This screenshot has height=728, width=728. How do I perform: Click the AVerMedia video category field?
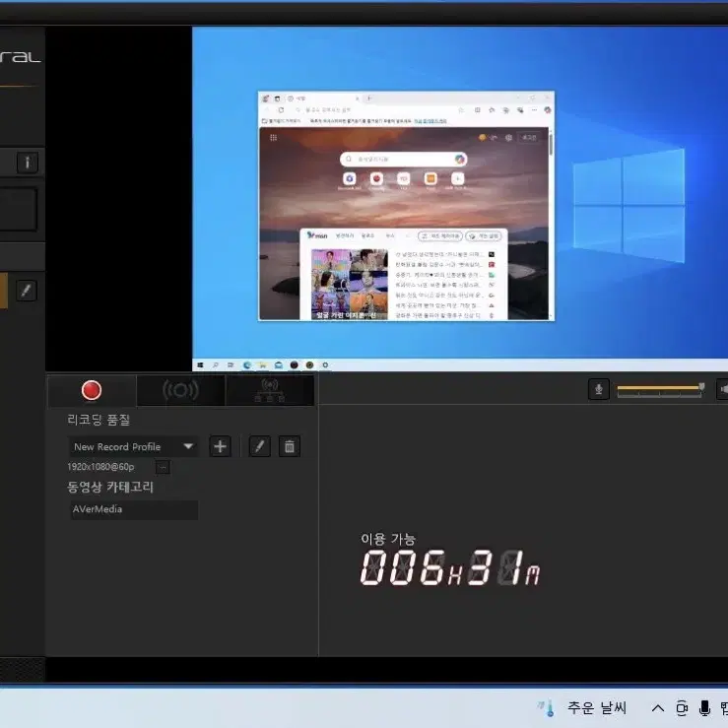pos(134,509)
